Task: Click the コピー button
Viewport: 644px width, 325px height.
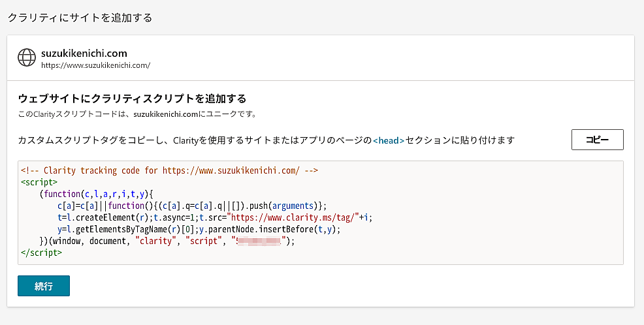Action: (597, 140)
